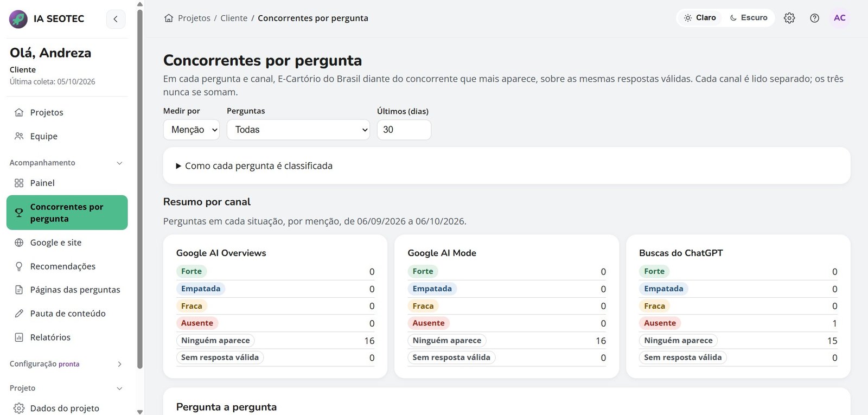
Task: Click the Cliente breadcrumb link
Action: (234, 18)
